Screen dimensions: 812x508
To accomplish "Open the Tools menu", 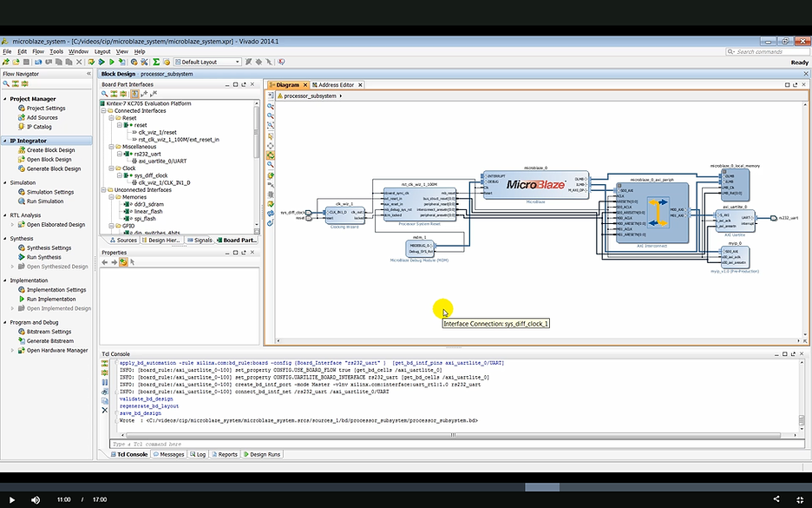I will (56, 52).
